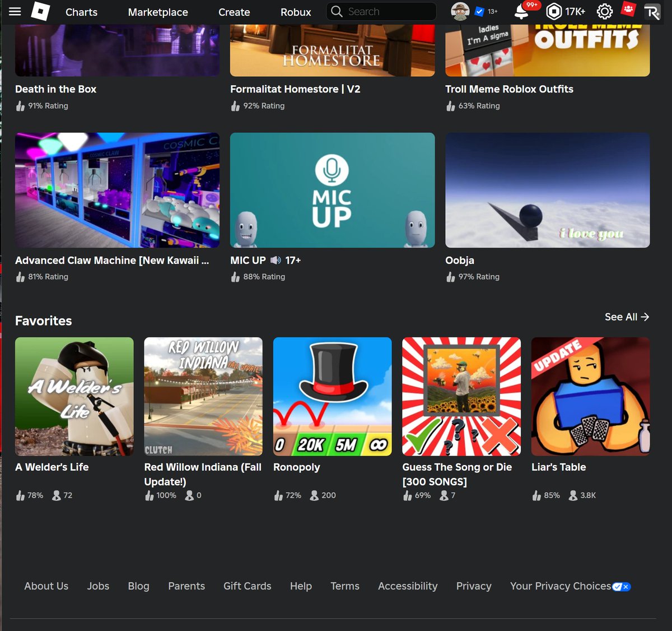Image resolution: width=672 pixels, height=631 pixels.
Task: Open the Liar's Table thumbnail
Action: pyautogui.click(x=590, y=396)
